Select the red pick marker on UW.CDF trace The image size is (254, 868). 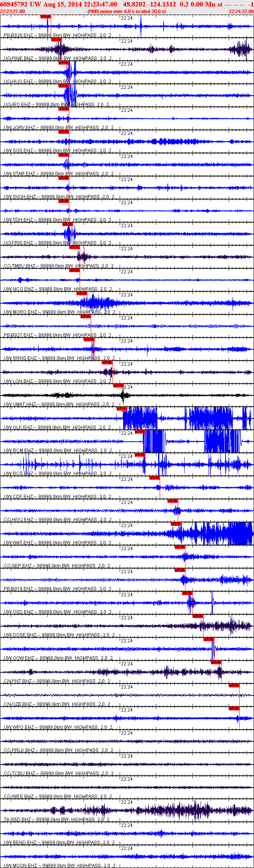pos(154,478)
